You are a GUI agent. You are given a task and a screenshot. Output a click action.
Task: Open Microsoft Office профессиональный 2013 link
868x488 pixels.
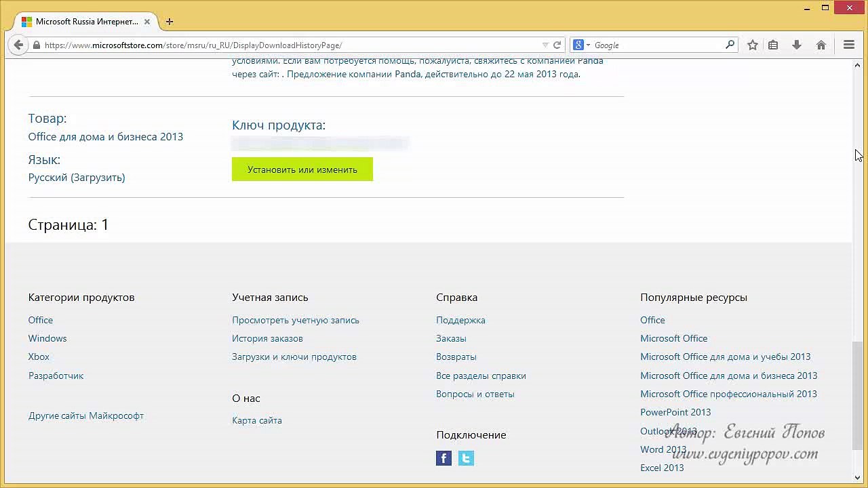[x=729, y=394]
